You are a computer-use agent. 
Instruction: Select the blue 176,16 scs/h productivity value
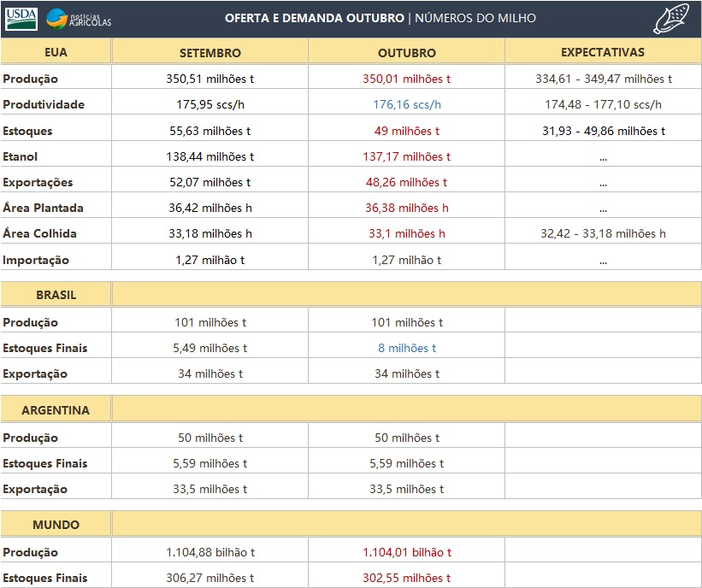point(406,105)
